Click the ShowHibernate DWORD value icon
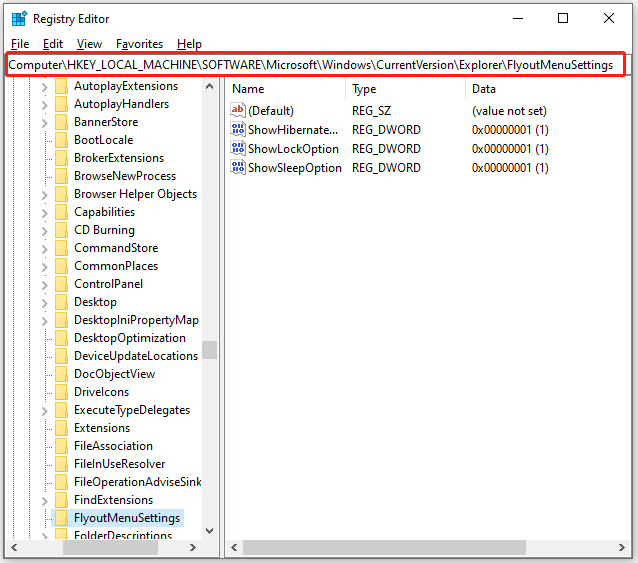This screenshot has height=563, width=638. click(x=238, y=129)
